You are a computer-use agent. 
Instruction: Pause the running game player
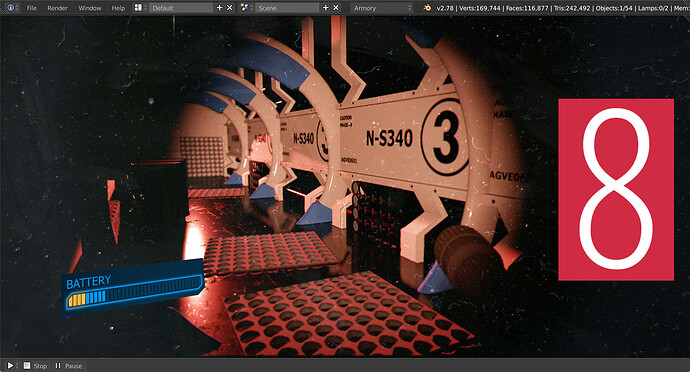click(x=69, y=366)
